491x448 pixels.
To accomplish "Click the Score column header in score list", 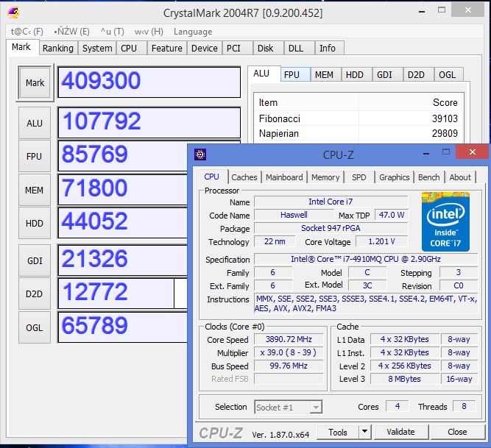I will click(411, 102).
